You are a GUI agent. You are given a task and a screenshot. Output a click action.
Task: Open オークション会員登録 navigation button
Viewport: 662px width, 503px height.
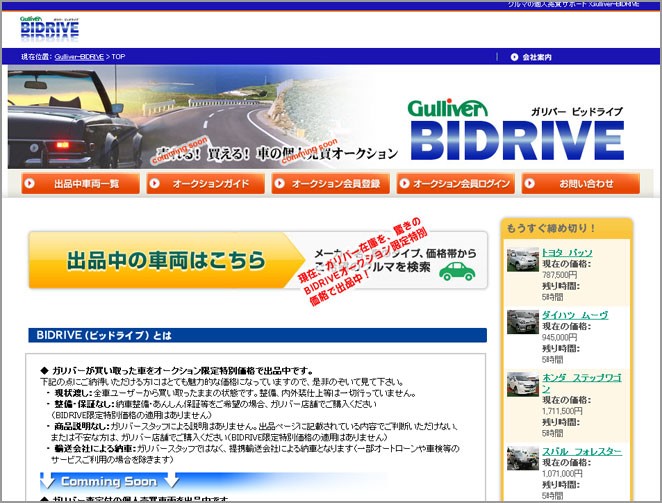[331, 183]
